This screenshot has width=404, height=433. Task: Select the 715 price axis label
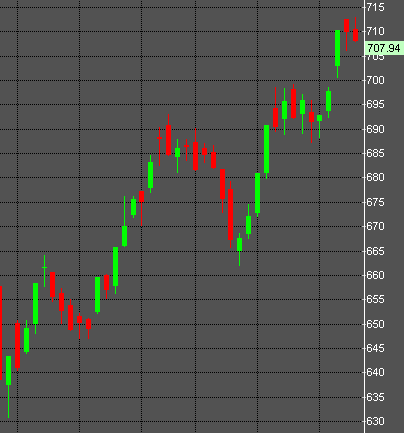[375, 7]
